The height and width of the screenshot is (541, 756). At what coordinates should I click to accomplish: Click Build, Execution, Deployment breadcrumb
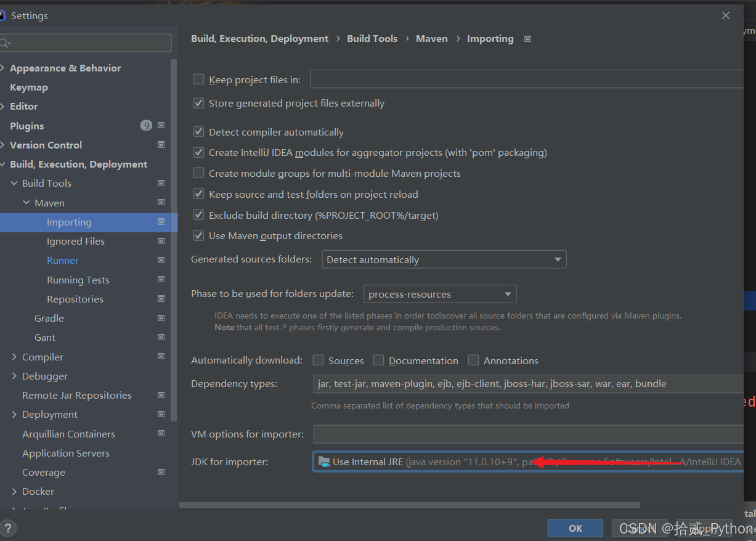point(260,38)
